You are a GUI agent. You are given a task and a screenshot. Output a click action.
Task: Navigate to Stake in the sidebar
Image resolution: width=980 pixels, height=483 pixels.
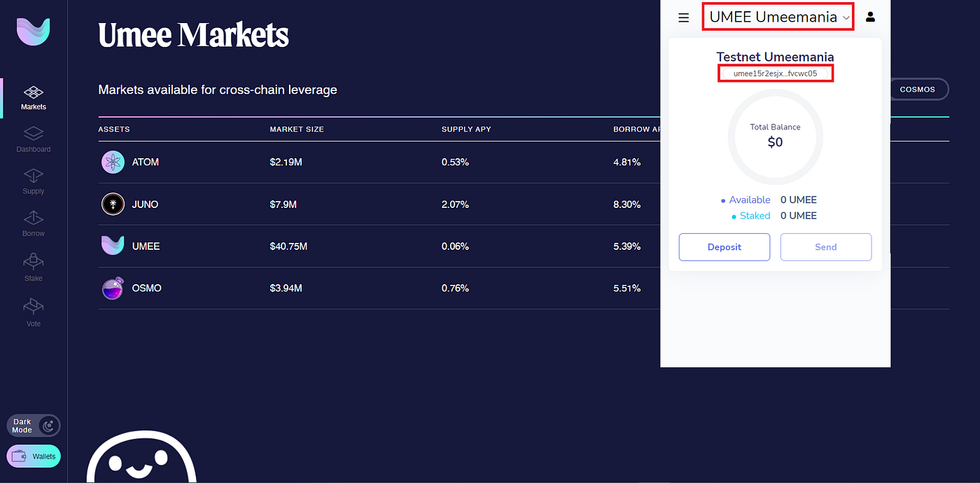34,268
